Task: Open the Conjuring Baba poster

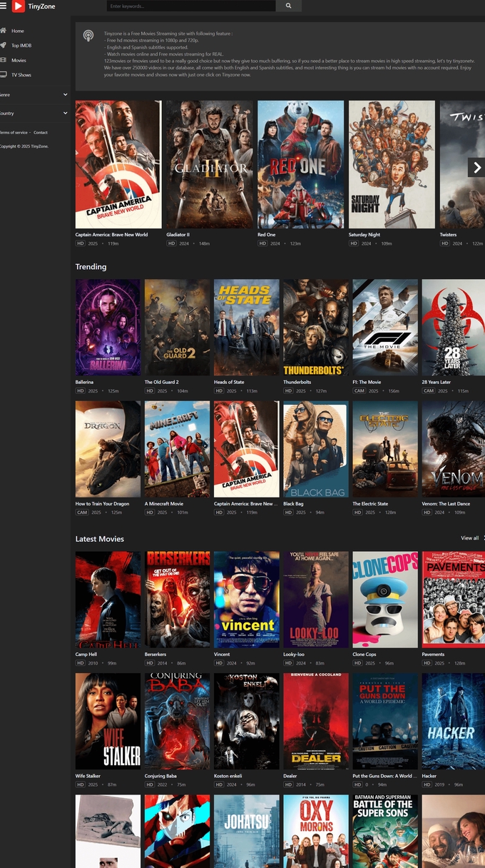Action: [177, 721]
